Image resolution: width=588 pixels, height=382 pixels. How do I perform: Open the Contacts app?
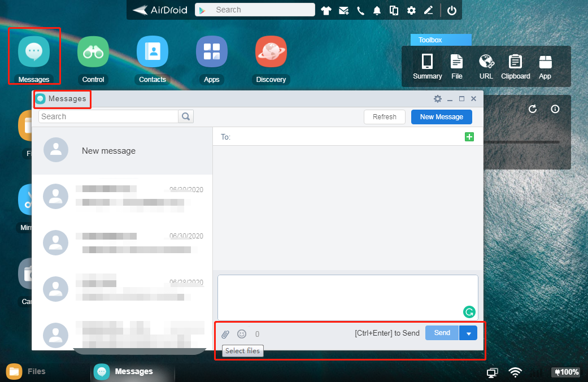tap(152, 51)
